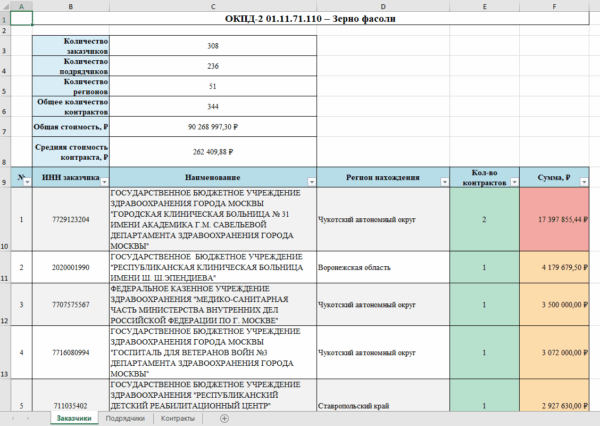Select column E header
600x426 pixels.
[x=484, y=6]
